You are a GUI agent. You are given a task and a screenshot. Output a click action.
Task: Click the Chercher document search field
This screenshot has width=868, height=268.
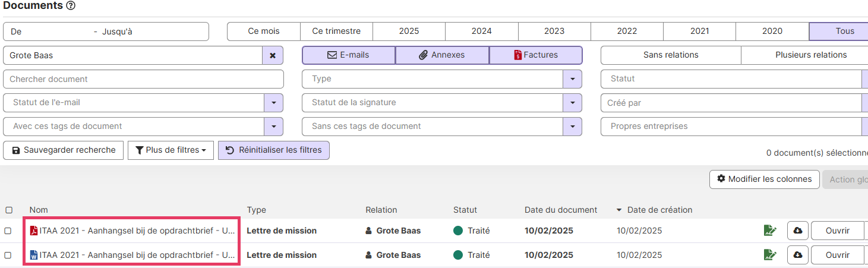(143, 79)
